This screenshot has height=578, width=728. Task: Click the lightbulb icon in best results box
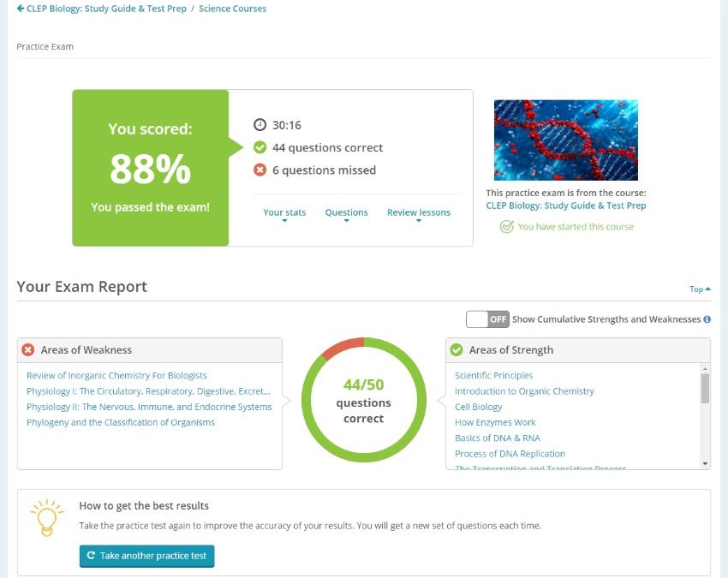[47, 518]
